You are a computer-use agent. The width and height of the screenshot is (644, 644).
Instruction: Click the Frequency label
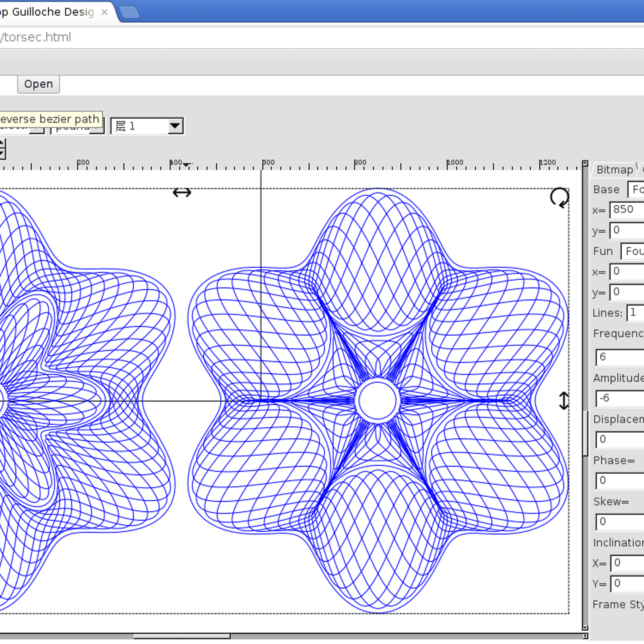pyautogui.click(x=618, y=334)
